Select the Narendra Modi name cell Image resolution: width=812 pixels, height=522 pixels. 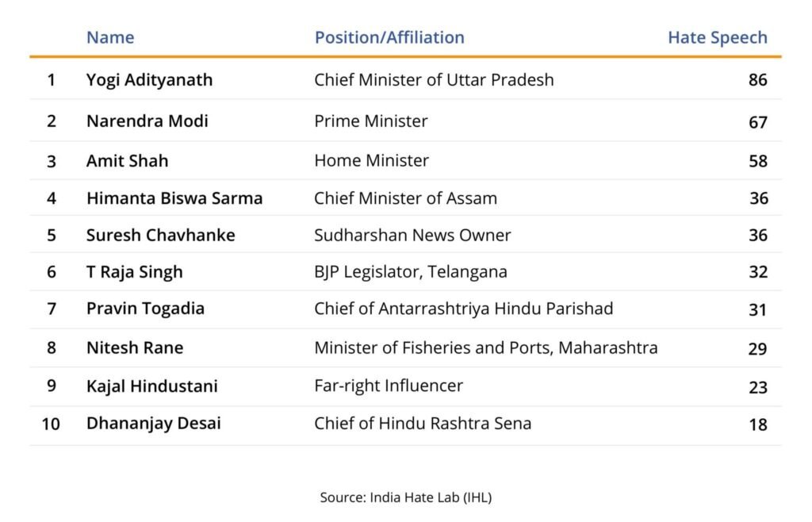click(147, 121)
